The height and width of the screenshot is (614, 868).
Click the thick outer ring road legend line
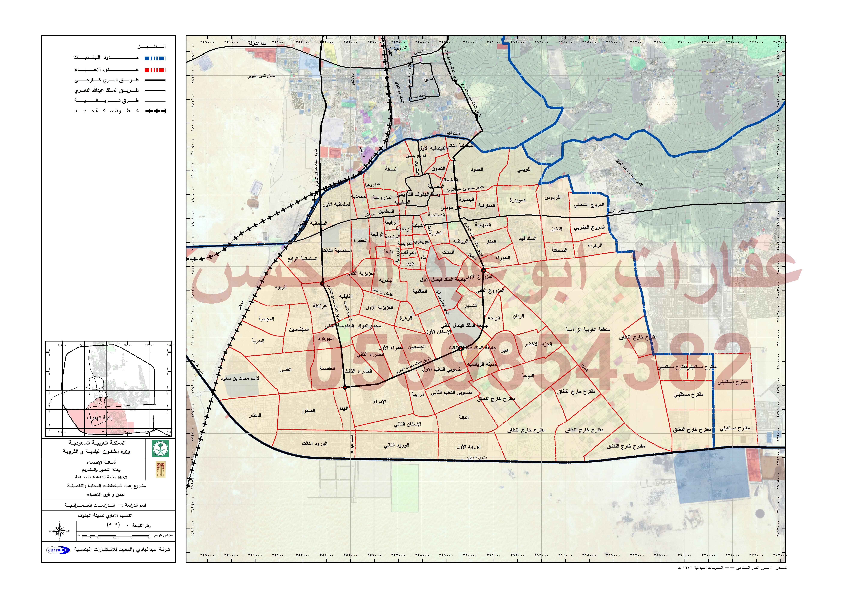155,81
